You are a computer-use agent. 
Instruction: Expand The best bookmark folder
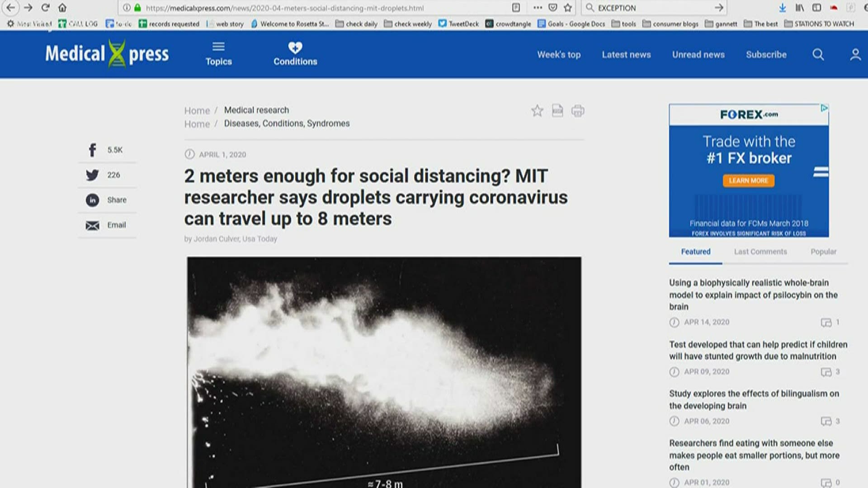[761, 24]
